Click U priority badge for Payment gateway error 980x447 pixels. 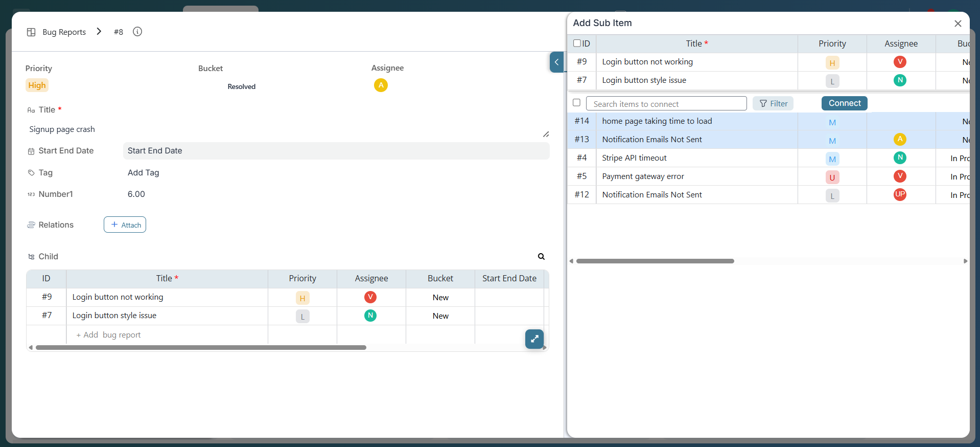(832, 177)
